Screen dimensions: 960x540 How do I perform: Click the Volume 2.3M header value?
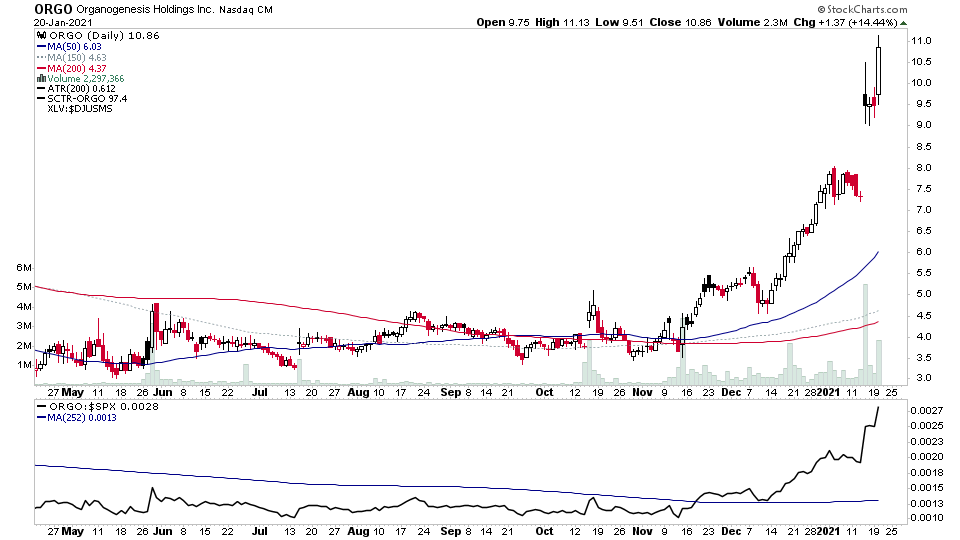[752, 22]
